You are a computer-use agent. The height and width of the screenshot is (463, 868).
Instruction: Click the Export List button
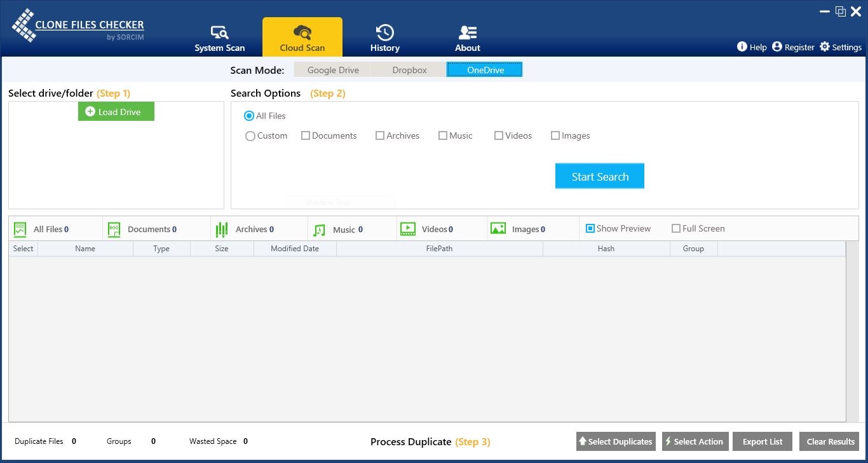[763, 441]
